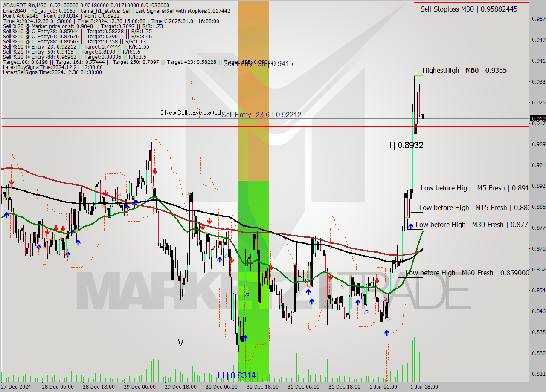The height and width of the screenshot is (392, 546).
Task: Click the 0.838 price axis label
Action: click(x=538, y=332)
